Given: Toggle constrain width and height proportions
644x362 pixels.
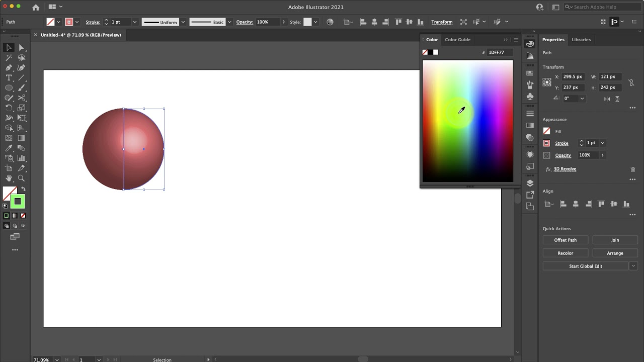Looking at the screenshot, I should tap(631, 82).
